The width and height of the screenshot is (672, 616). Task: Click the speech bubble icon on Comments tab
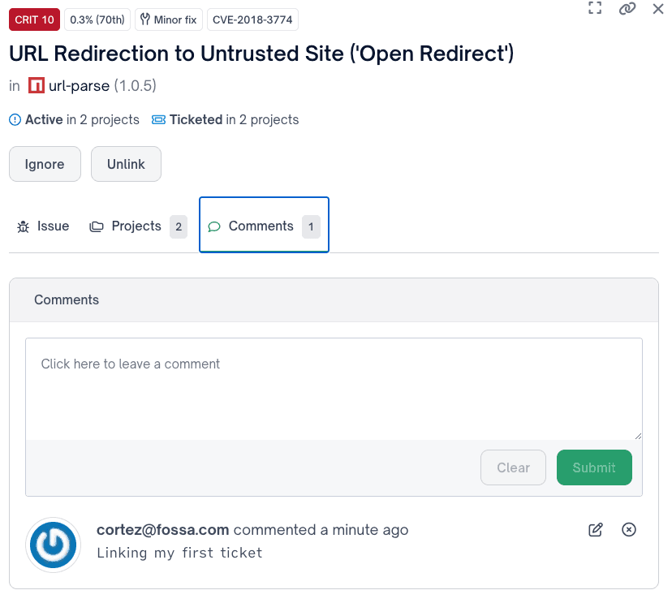pyautogui.click(x=214, y=226)
